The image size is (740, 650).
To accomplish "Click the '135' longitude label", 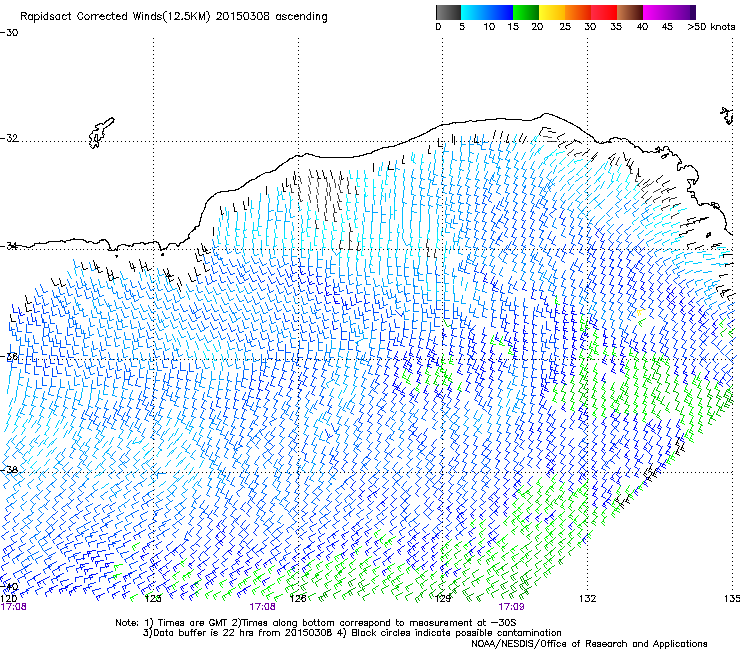I will [732, 599].
